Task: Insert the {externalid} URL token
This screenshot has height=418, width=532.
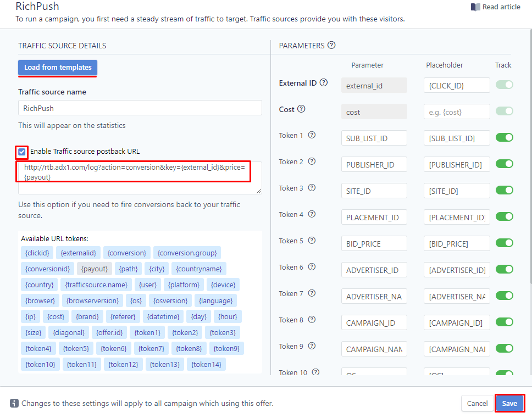Action: [x=79, y=253]
